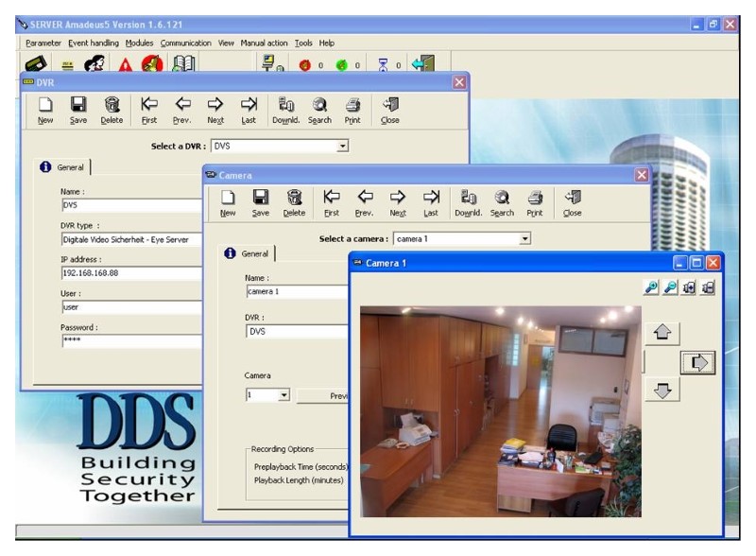Click the Downld. icon in the DVR toolbar
756x556 pixels.
tap(287, 110)
